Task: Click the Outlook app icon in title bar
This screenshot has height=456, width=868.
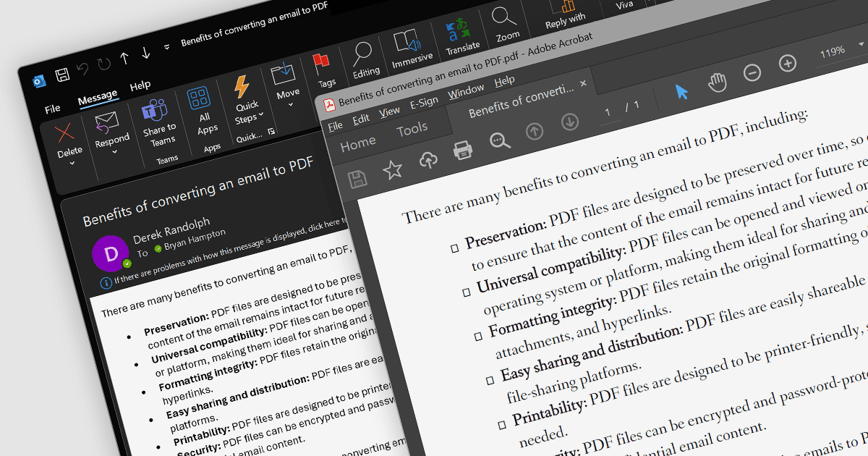Action: [x=40, y=81]
